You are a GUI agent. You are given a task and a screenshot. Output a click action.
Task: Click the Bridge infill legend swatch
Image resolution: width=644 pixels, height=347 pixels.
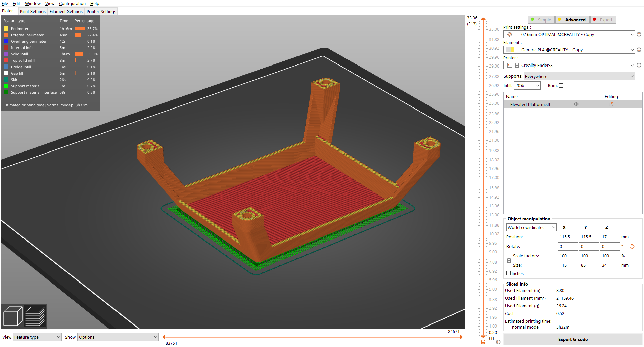6,67
